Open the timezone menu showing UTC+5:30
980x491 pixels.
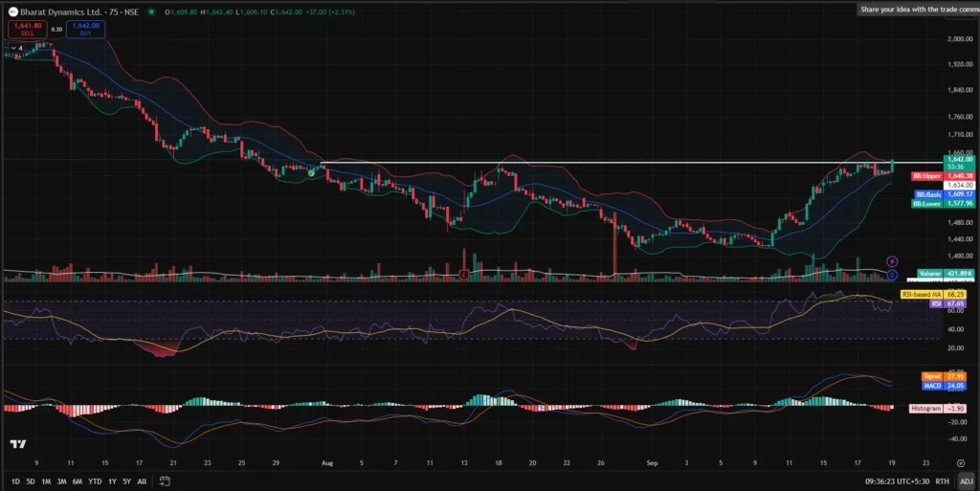[x=896, y=480]
